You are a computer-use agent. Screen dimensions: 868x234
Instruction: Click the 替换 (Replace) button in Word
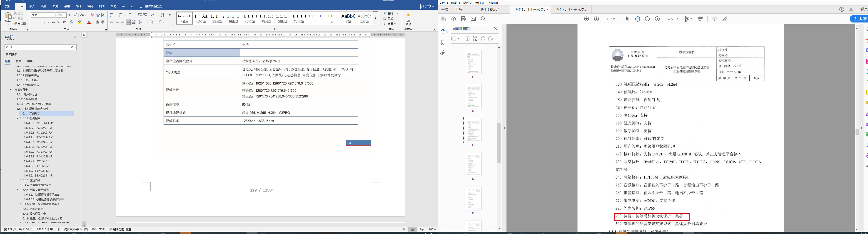pos(389,19)
